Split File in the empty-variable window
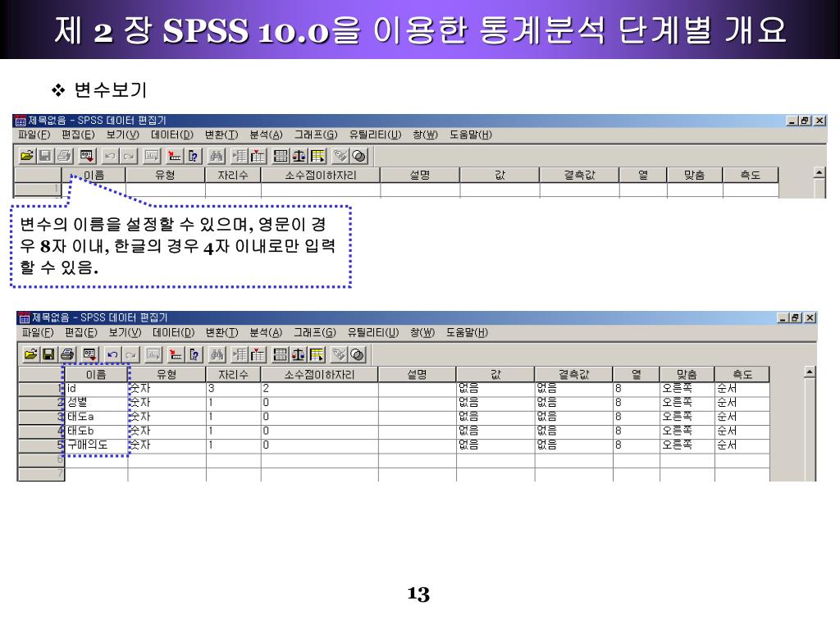Screen dimensions: 840x630 [281, 156]
